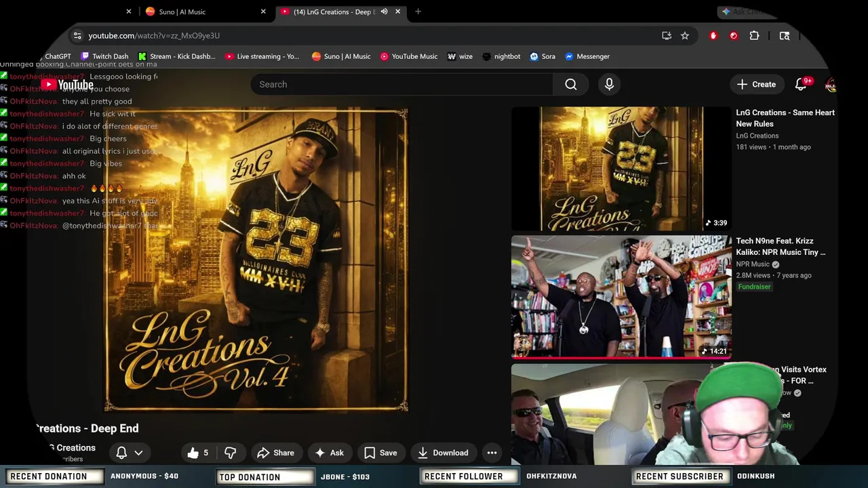868x488 pixels.
Task: Click the red hand extension icon
Action: (713, 35)
